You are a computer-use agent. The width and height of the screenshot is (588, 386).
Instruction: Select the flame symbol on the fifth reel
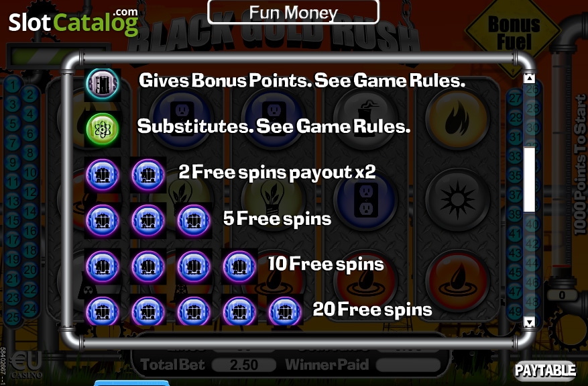coord(457,119)
